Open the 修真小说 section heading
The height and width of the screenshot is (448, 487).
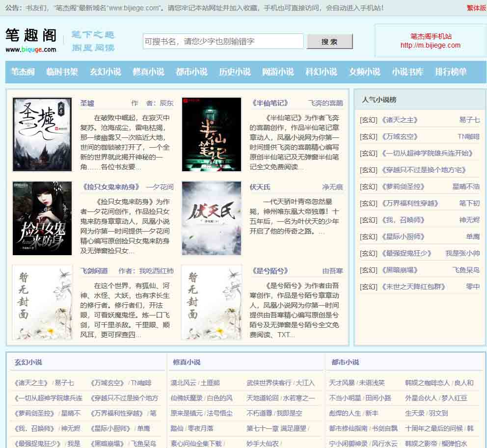pos(187,362)
